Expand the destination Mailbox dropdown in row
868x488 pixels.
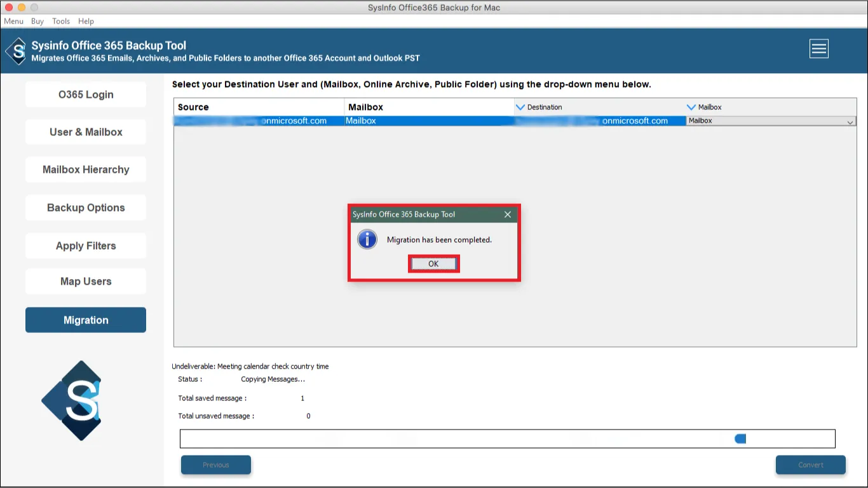850,121
